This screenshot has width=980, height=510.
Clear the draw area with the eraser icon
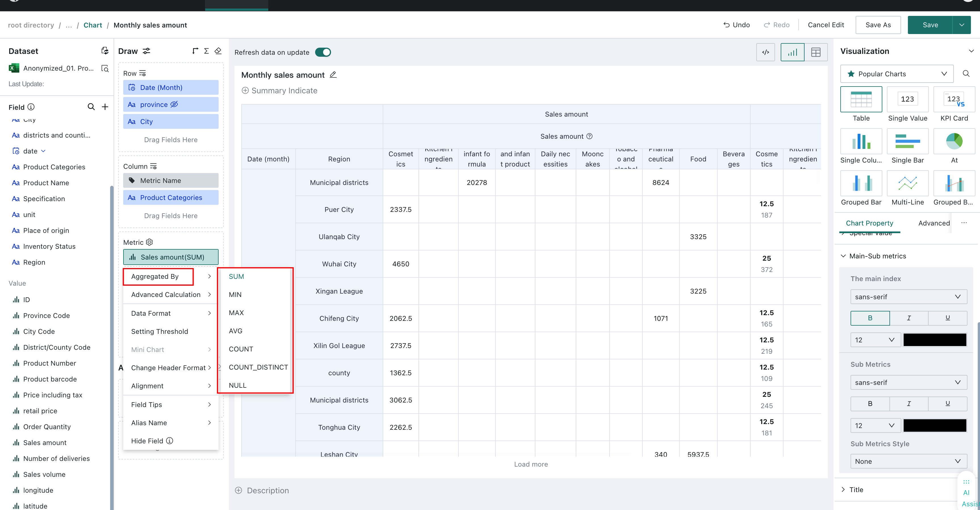(x=218, y=51)
